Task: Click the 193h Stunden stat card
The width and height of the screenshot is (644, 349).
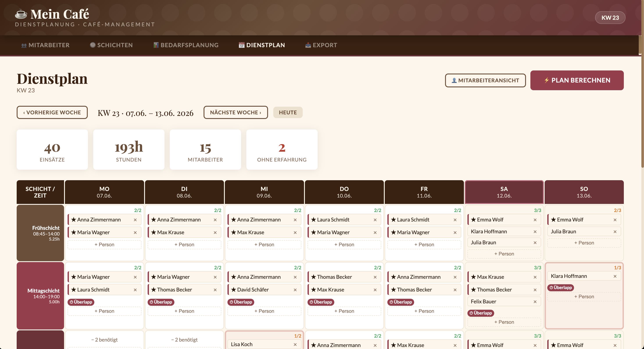Action: (x=129, y=150)
